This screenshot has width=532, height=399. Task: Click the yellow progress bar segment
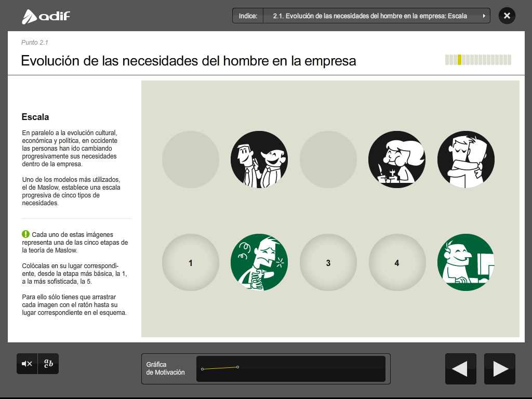click(459, 60)
